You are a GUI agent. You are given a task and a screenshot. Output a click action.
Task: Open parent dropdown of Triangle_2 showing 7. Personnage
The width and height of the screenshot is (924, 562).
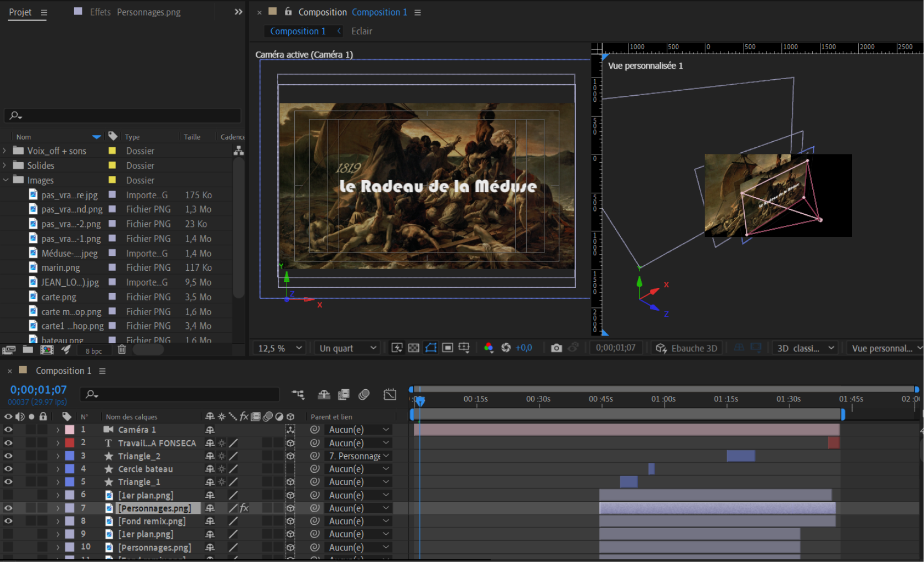[x=359, y=456]
